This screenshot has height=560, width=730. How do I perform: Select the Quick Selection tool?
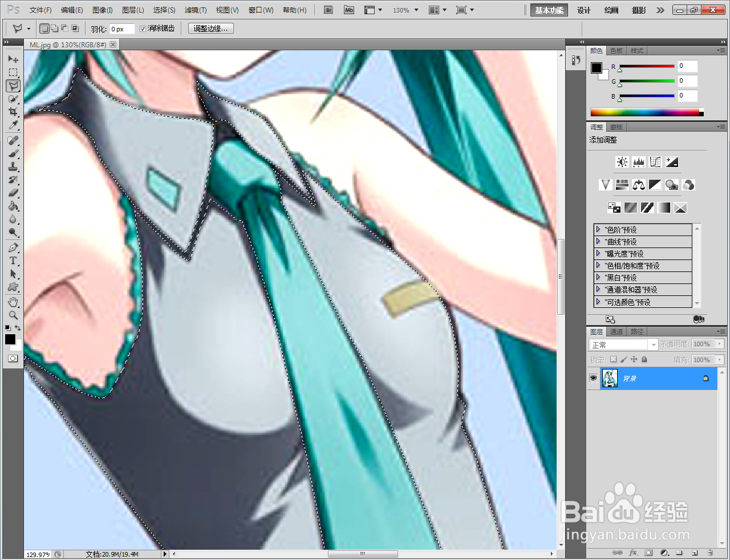coord(13,99)
